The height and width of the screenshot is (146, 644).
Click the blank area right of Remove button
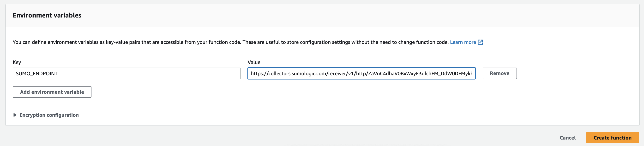point(575,73)
